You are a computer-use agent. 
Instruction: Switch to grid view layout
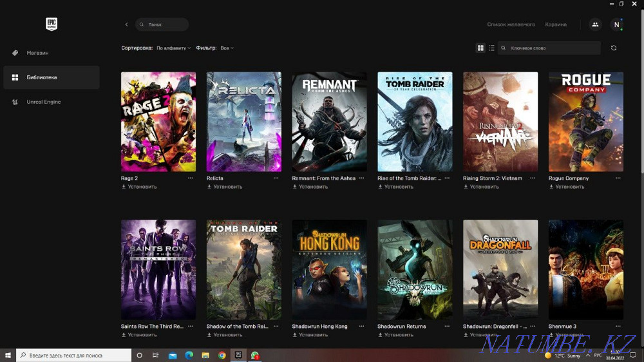480,48
